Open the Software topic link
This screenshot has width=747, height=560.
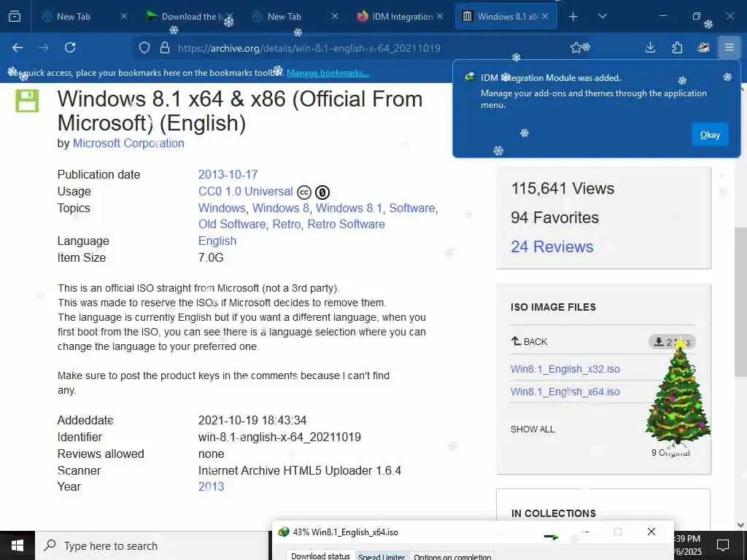pos(412,208)
